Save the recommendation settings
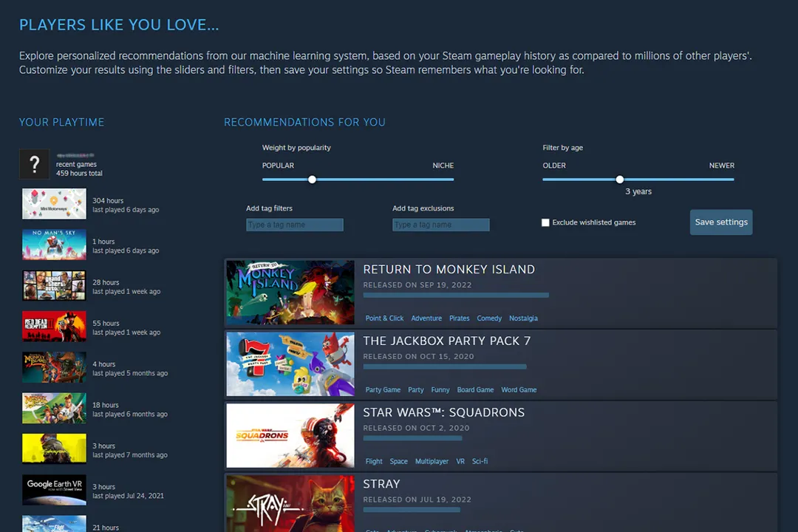Viewport: 798px width, 532px height. [721, 222]
